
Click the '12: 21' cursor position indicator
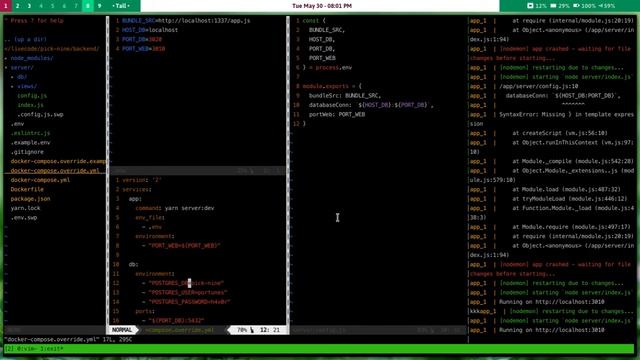pos(270,330)
